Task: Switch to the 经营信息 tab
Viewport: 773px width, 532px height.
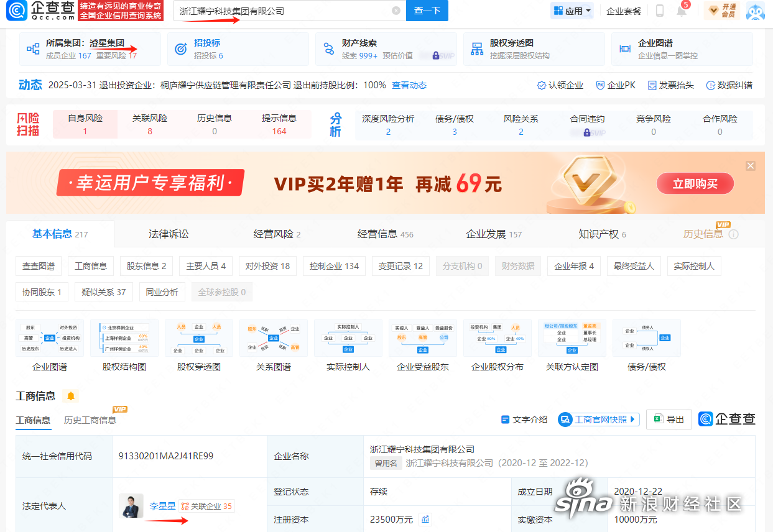Action: pos(385,234)
